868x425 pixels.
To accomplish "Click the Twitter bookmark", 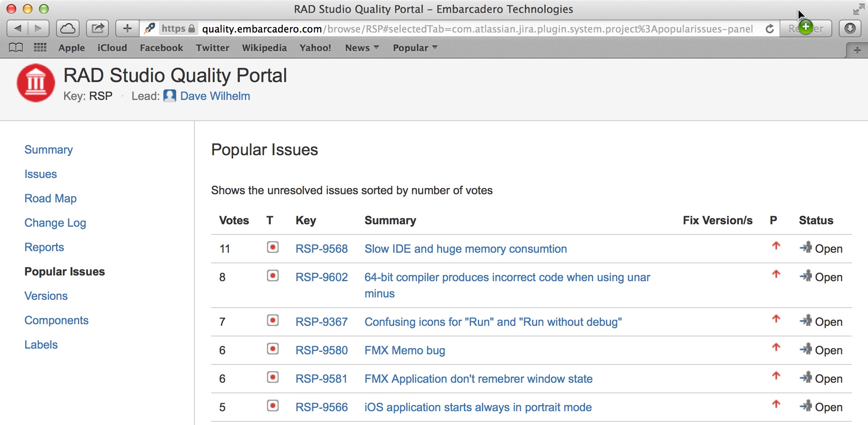I will tap(213, 48).
